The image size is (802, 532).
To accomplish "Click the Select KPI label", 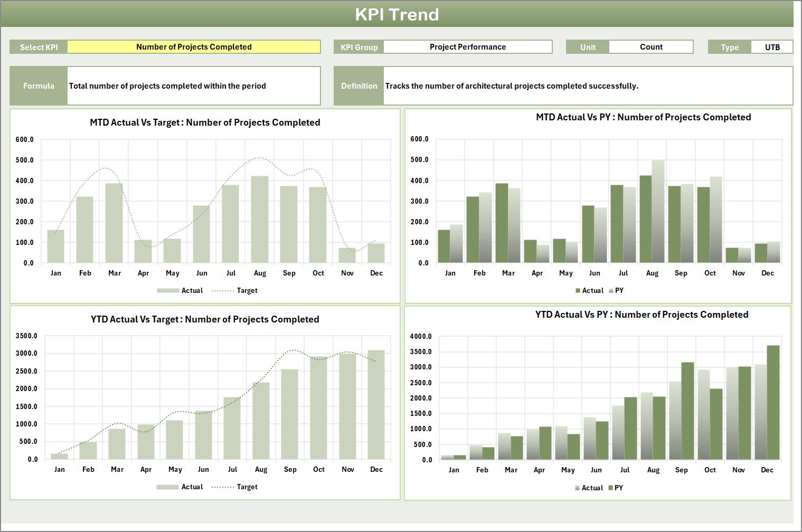I will tap(39, 47).
